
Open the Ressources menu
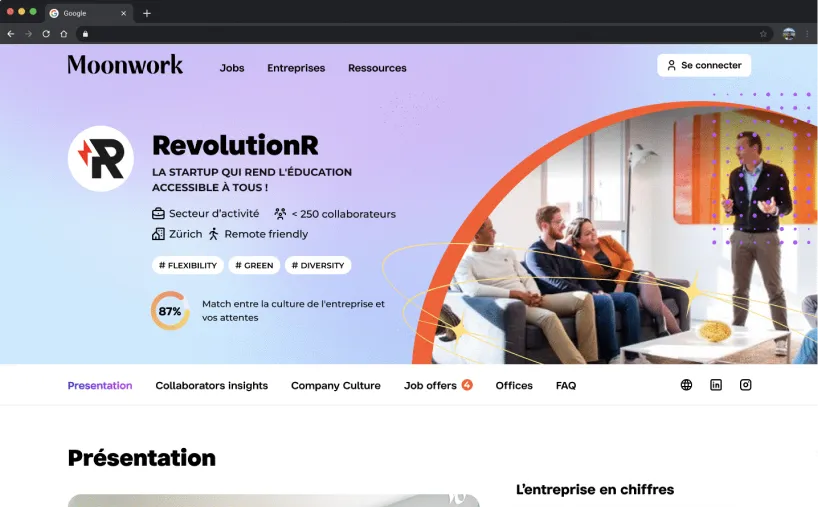[x=377, y=68]
